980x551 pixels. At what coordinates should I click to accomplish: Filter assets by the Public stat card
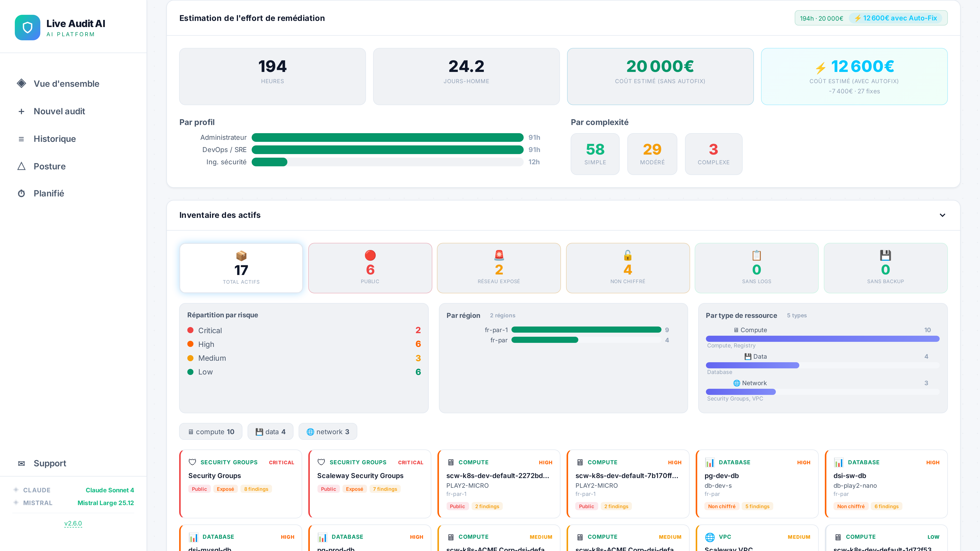[370, 268]
